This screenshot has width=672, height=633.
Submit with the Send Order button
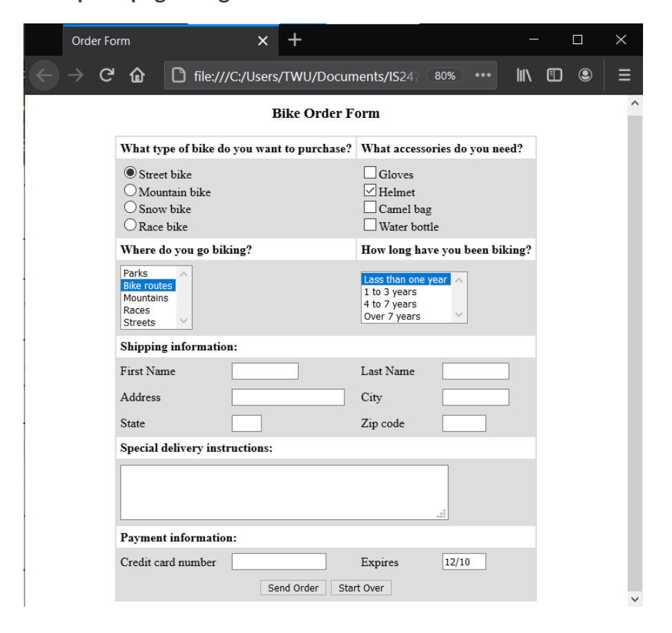tap(293, 588)
